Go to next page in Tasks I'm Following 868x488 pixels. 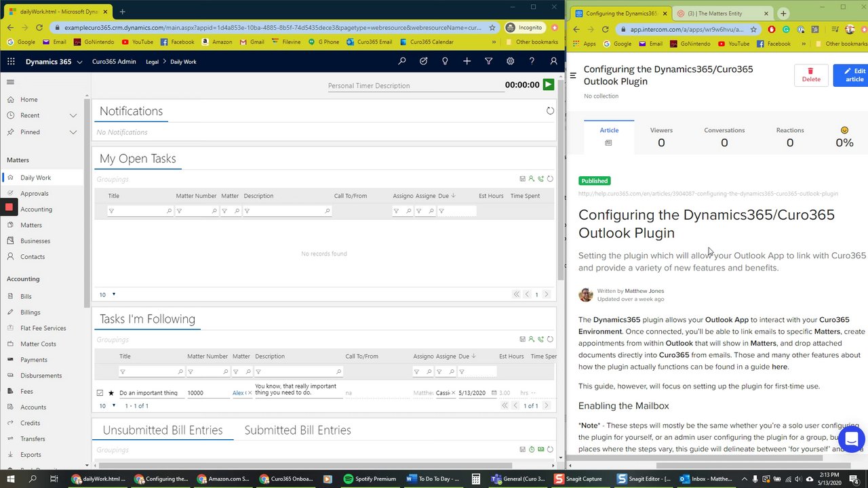546,405
